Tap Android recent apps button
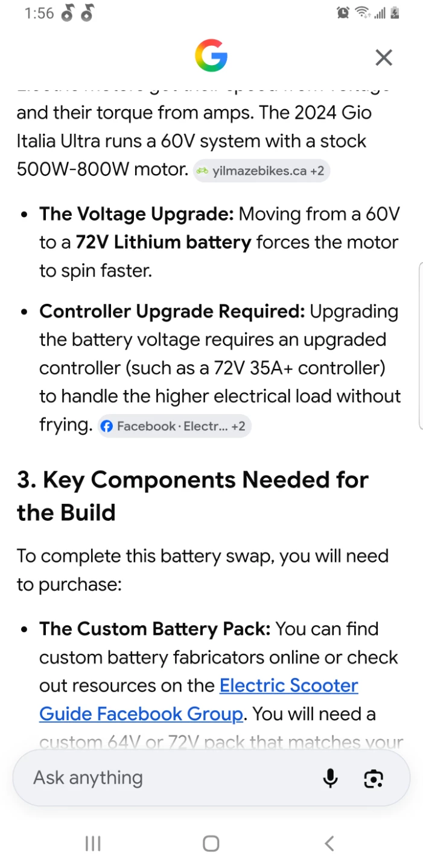Screen dimensions: 423x868 coord(93,843)
